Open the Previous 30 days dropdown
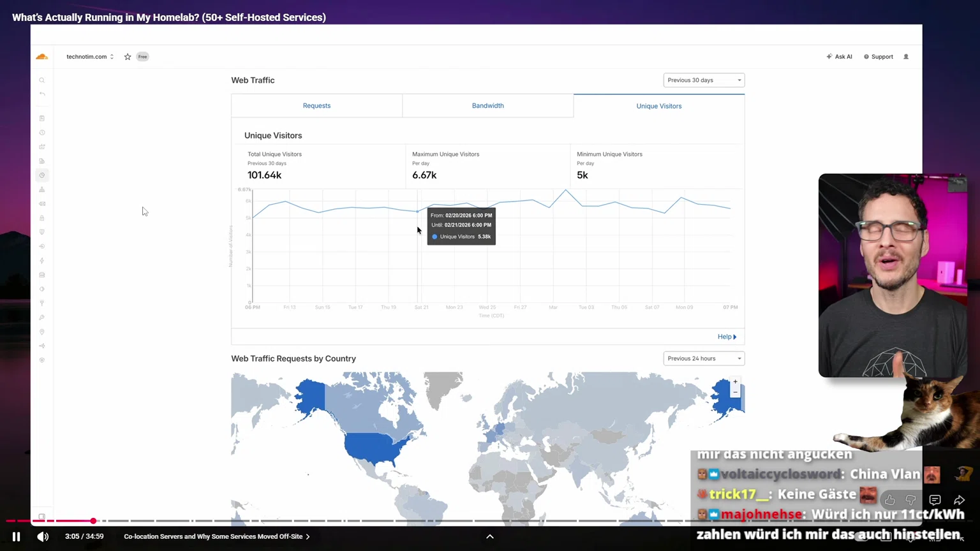 (x=703, y=80)
